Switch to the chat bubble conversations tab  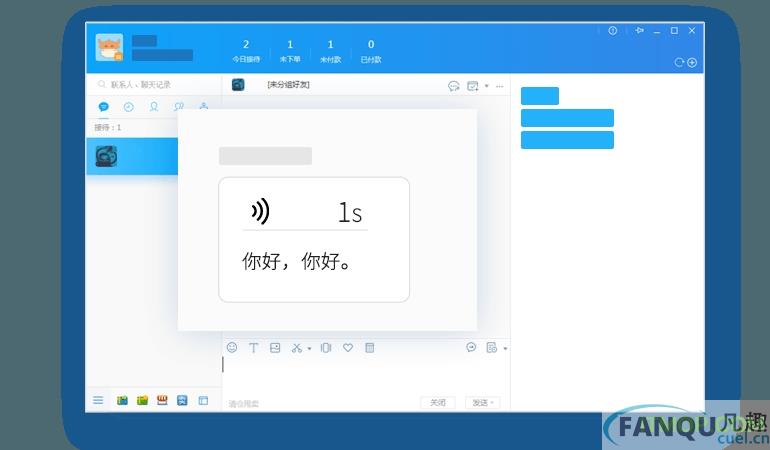pos(104,107)
